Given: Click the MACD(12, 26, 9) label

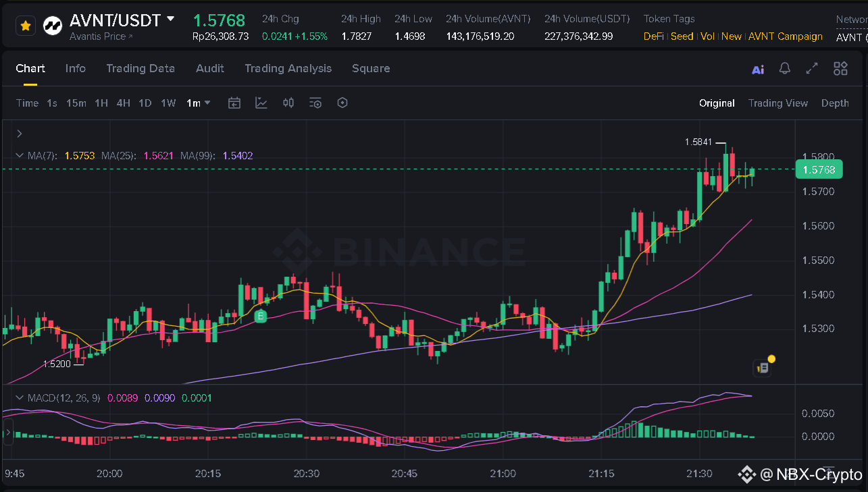Looking at the screenshot, I should coord(63,398).
